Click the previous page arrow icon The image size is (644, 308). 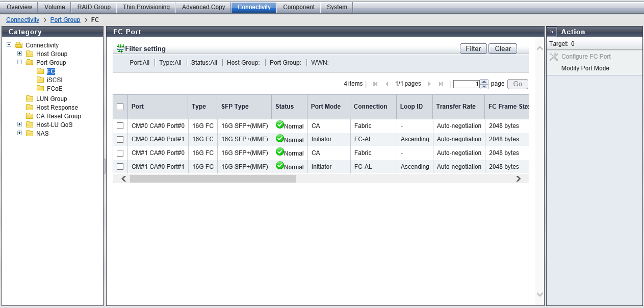[387, 84]
